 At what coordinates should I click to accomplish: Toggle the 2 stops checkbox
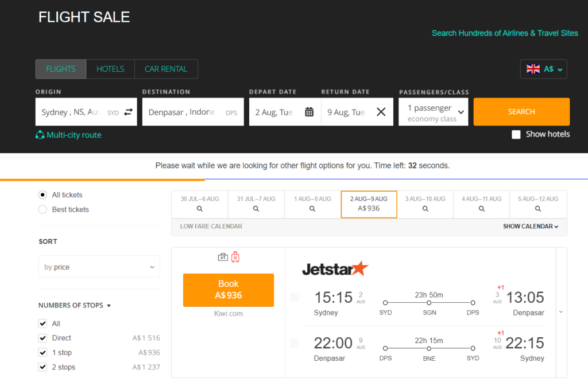[x=42, y=367]
